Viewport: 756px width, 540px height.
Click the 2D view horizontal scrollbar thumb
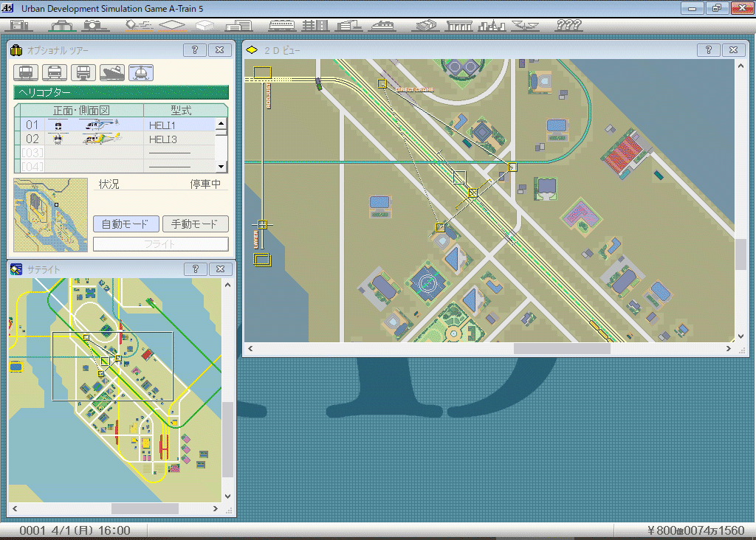(x=562, y=348)
